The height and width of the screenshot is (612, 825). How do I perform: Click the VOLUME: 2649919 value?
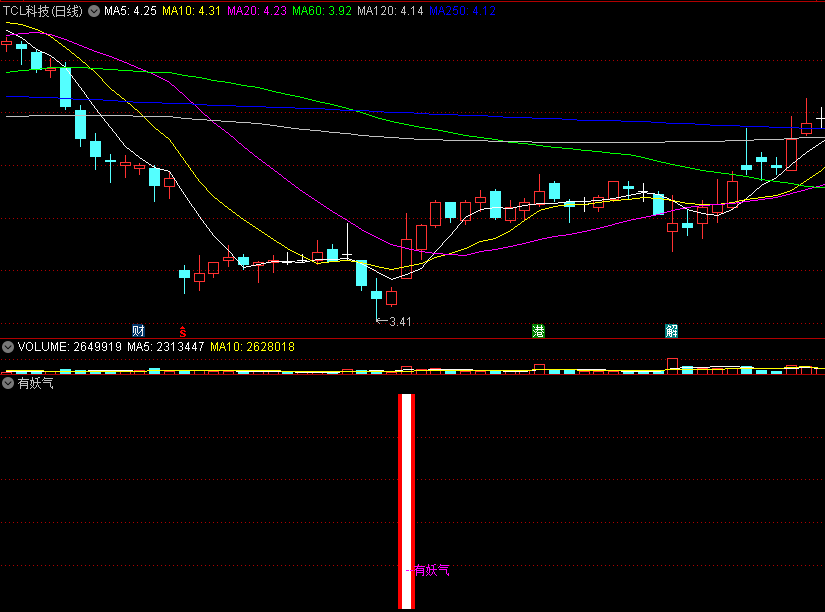pos(69,347)
